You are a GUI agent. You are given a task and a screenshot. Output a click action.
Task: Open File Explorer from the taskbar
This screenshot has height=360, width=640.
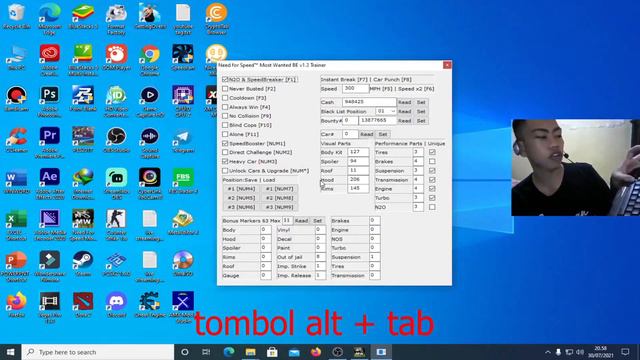pos(251,352)
